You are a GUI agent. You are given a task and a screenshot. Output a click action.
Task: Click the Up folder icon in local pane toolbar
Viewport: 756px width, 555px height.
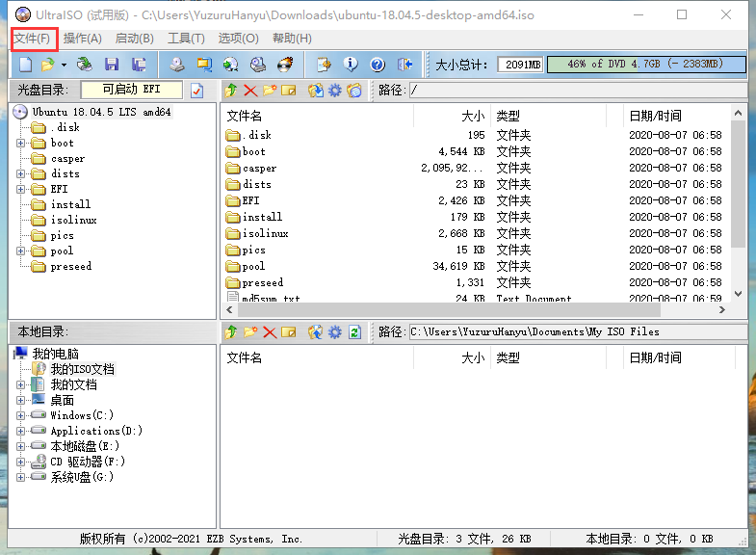click(x=231, y=331)
